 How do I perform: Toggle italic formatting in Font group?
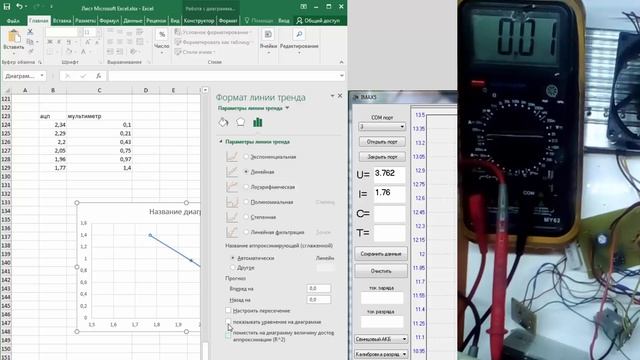point(59,42)
